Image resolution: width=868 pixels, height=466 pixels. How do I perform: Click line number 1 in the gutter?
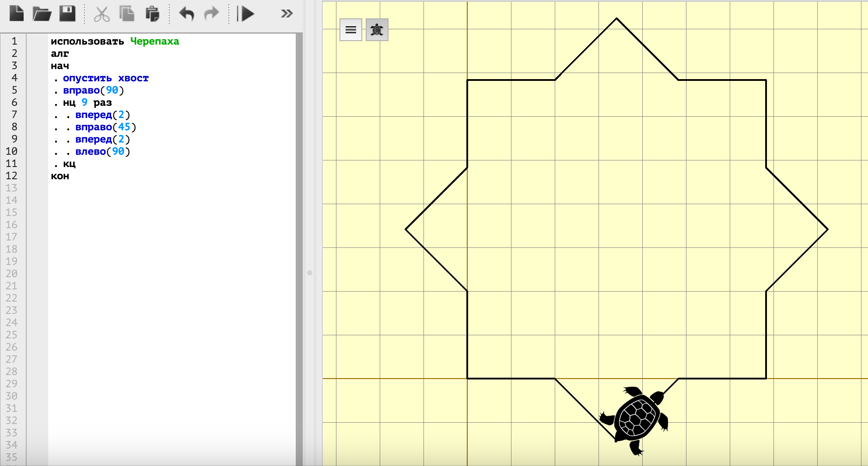tap(14, 41)
